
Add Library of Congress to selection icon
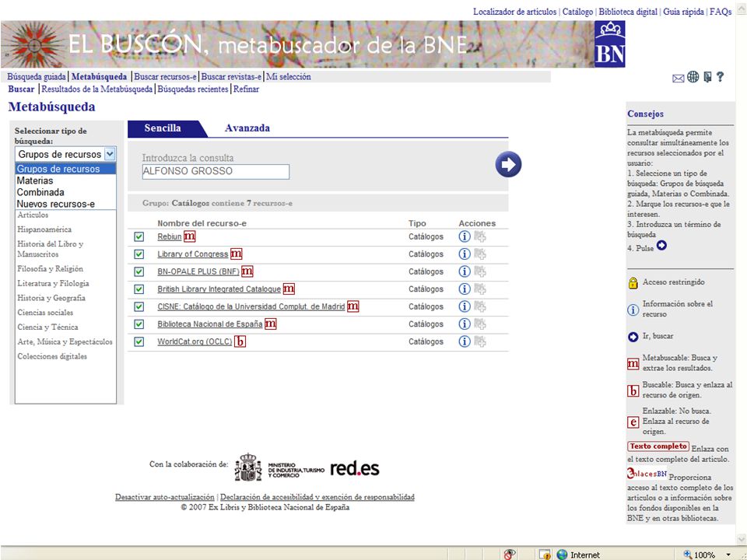coord(480,254)
